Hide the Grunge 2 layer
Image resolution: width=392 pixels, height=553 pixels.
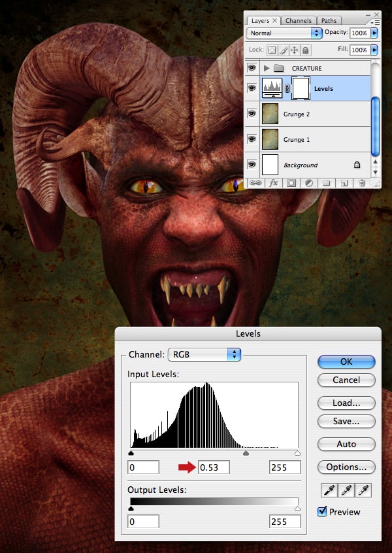252,114
